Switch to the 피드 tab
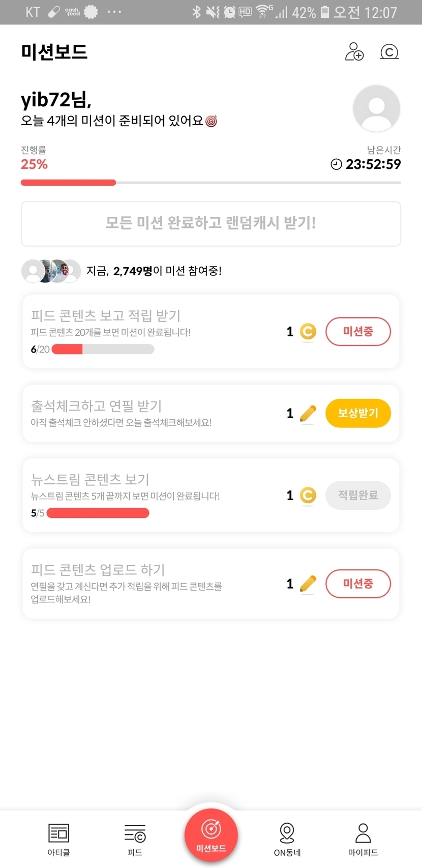 click(135, 838)
